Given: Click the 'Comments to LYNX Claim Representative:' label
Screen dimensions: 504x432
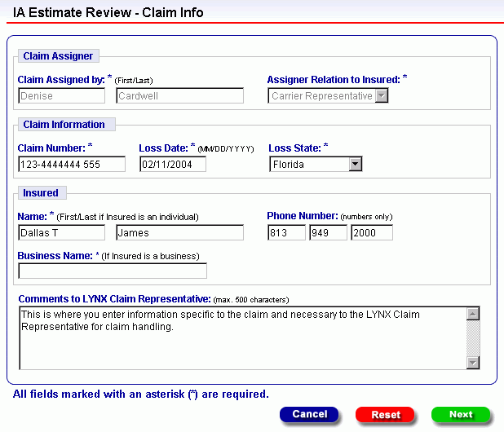Looking at the screenshot, I should click(x=114, y=299).
